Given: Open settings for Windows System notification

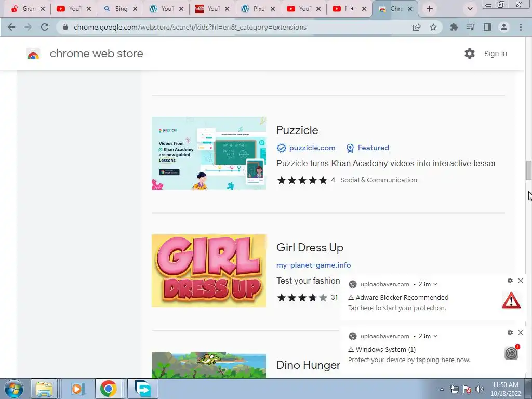Looking at the screenshot, I should (510, 332).
